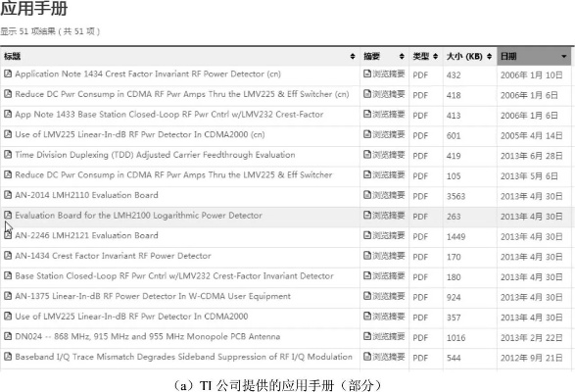The width and height of the screenshot is (575, 392).
Task: Open Reduce DC Pwr Consump without (cn) suffix
Action: tap(173, 174)
